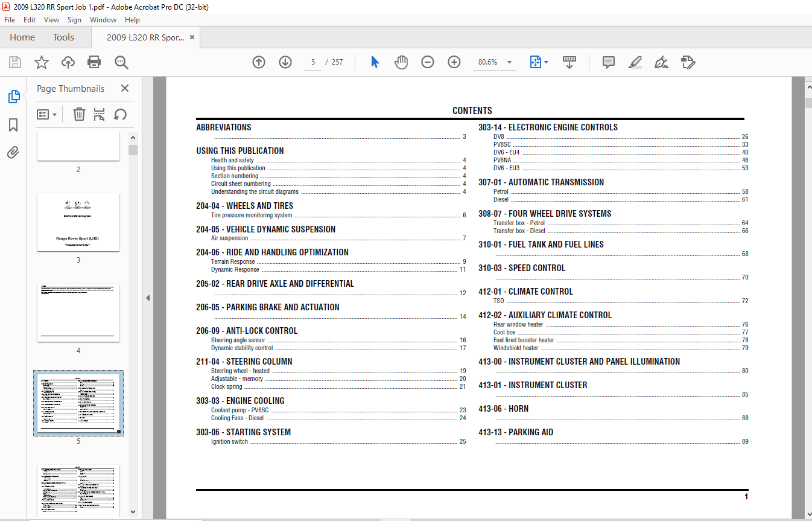Click the 'Steering angle sensor' contents entry
812x521 pixels.
[238, 340]
